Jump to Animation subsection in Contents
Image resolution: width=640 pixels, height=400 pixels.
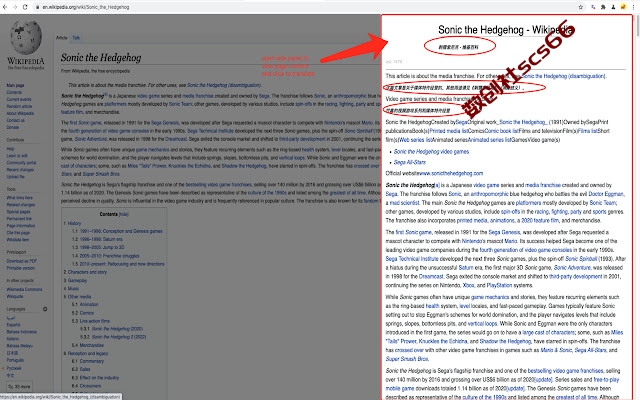[89, 304]
